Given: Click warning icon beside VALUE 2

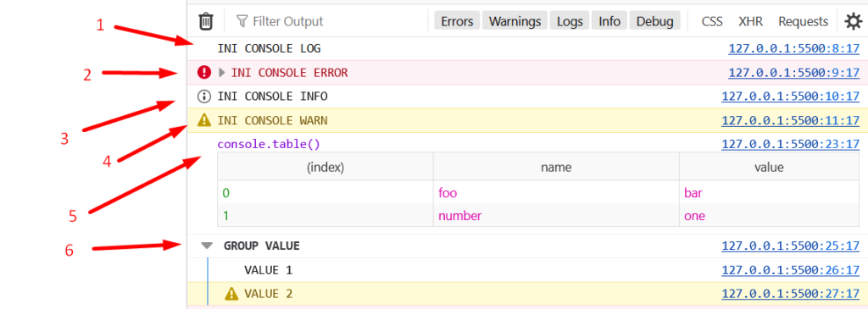Looking at the screenshot, I should [x=231, y=294].
